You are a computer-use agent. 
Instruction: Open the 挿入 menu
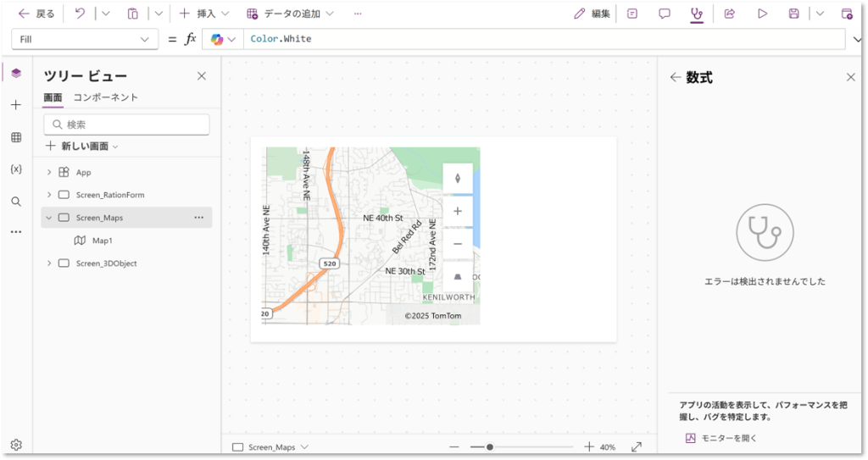point(198,14)
